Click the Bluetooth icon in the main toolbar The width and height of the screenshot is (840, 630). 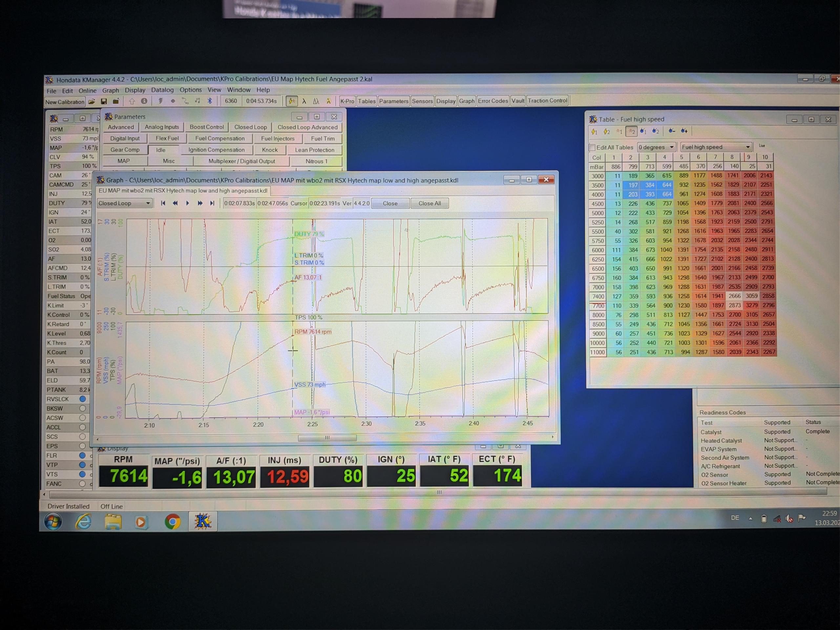pyautogui.click(x=209, y=101)
